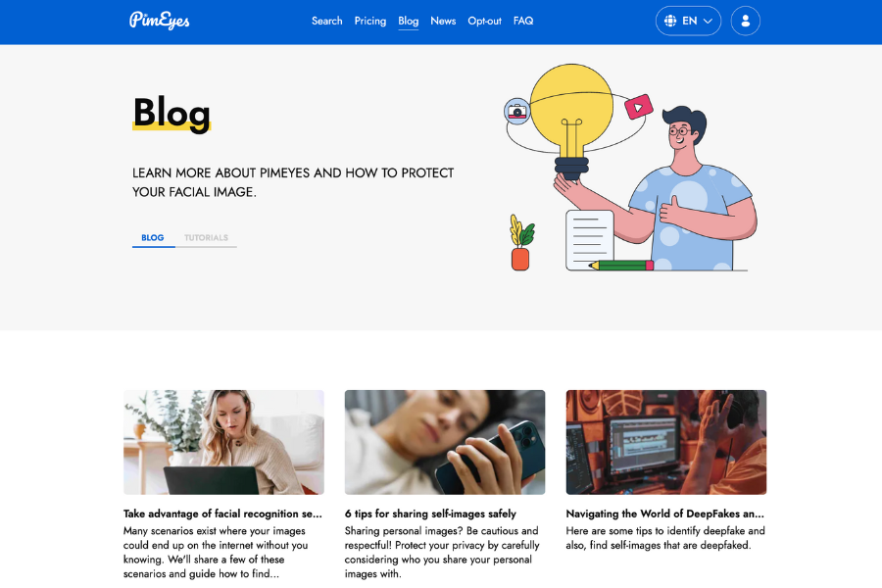Screen dimensions: 882x588
Task: Click the globe language icon
Action: (x=670, y=21)
